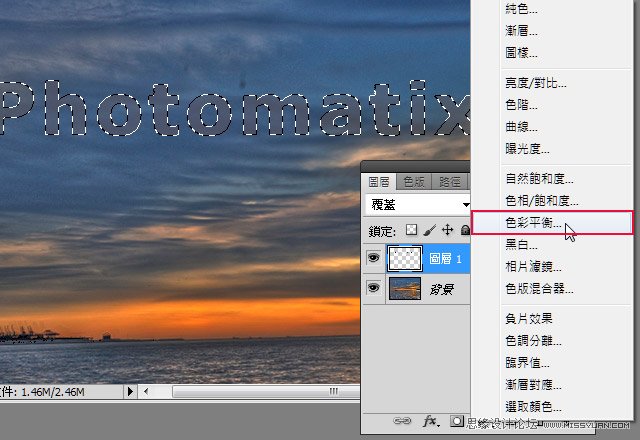Screen dimensions: 640x440
Task: Lock all padlock icon
Action: pyautogui.click(x=465, y=230)
